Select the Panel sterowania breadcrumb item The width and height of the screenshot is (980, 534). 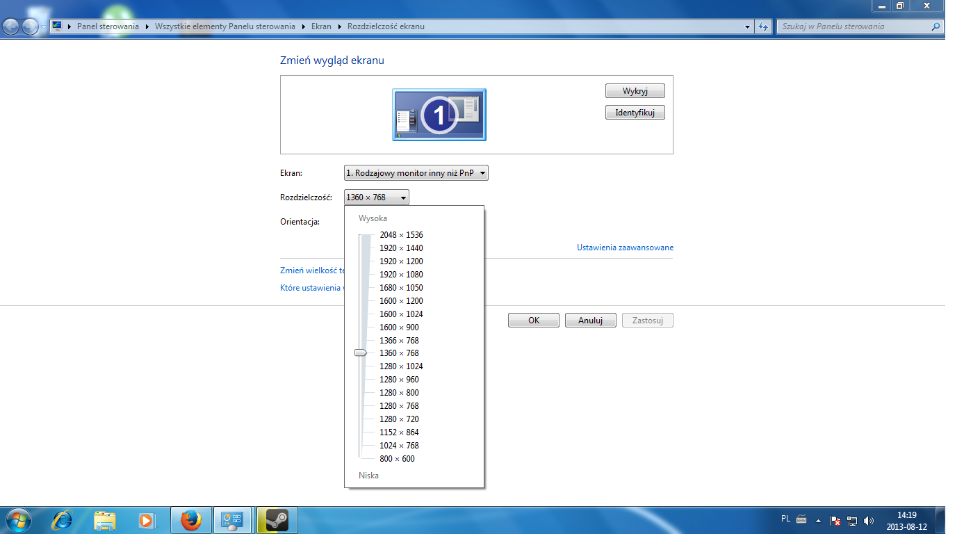pos(108,26)
